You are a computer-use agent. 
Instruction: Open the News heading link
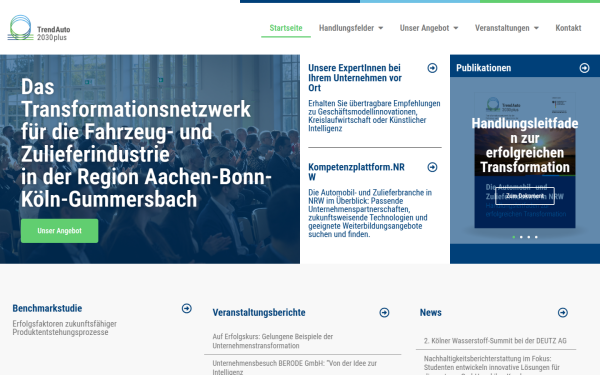(x=430, y=313)
